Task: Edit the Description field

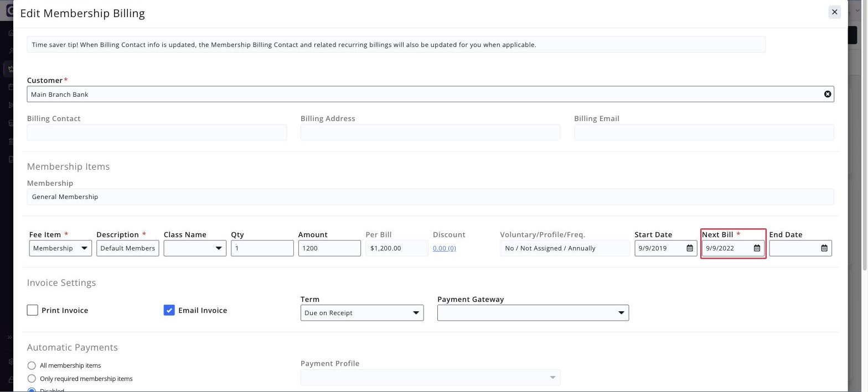Action: click(x=127, y=248)
